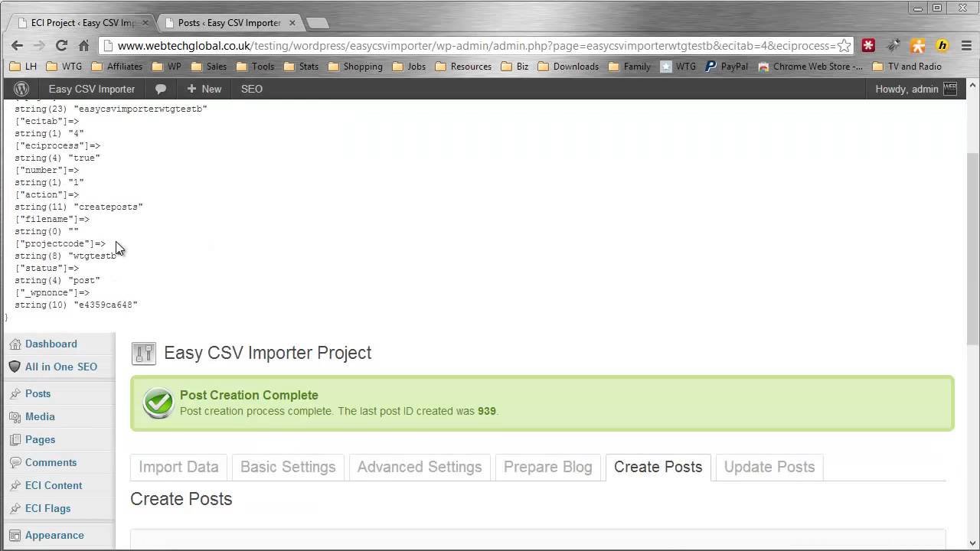Switch to the Update Posts tab
The image size is (980, 551).
tap(769, 467)
